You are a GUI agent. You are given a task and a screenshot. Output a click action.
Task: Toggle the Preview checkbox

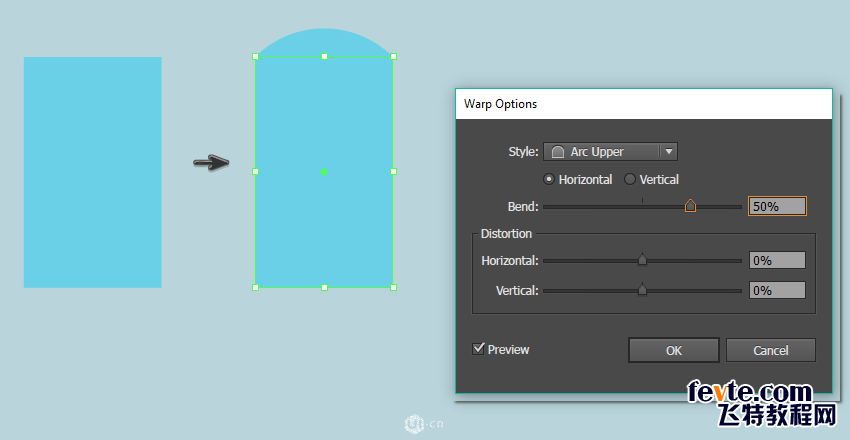tap(478, 349)
